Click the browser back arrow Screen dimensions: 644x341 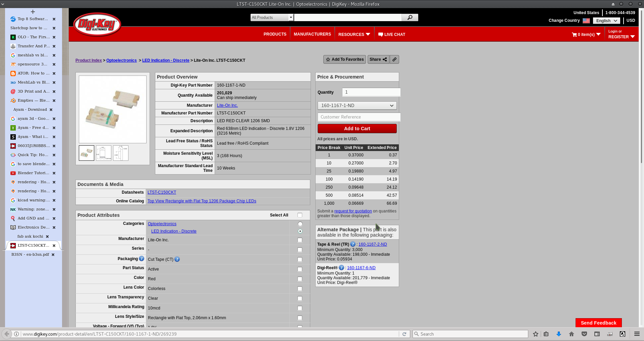7,334
